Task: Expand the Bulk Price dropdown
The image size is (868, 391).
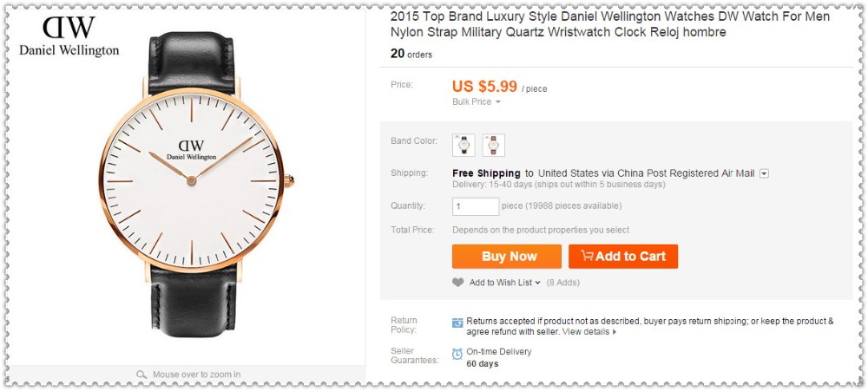Action: [477, 102]
